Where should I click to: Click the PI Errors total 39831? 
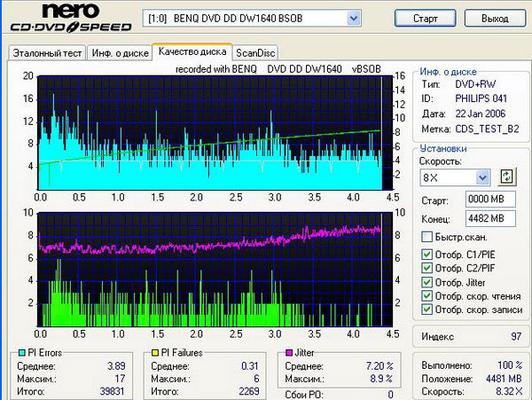[113, 391]
